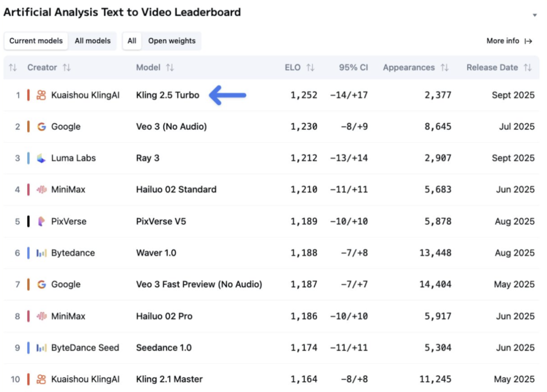Viewport: 547px width, 392px height.
Task: Select Hailuo 02 Standard model name
Action: click(176, 189)
